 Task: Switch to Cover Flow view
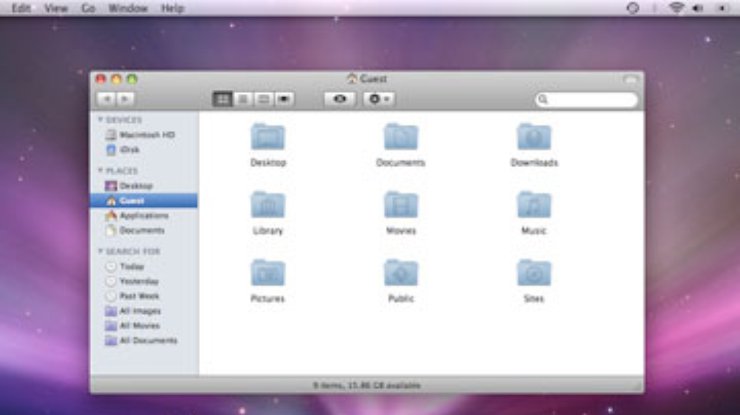[284, 99]
